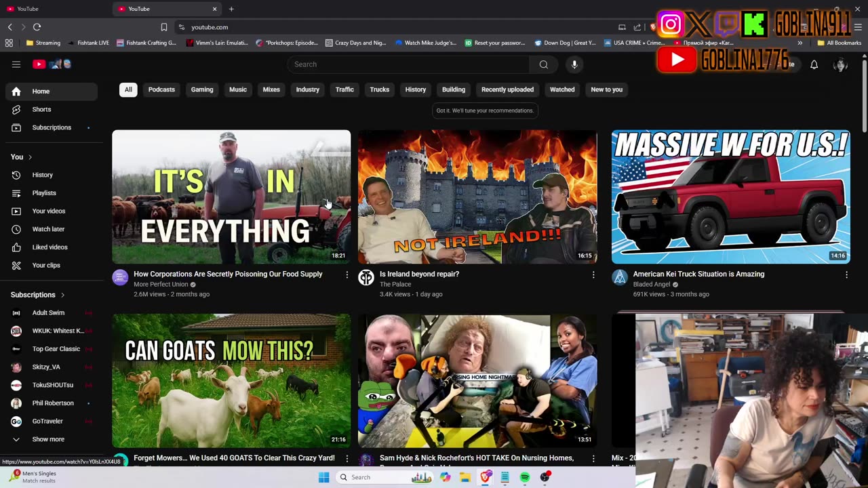Open Top Gear Classic subscription channel
This screenshot has width=868, height=488.
[x=52, y=349]
